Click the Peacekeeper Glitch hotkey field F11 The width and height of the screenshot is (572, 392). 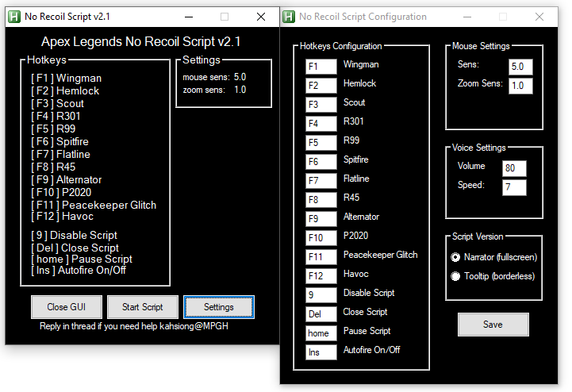[321, 257]
